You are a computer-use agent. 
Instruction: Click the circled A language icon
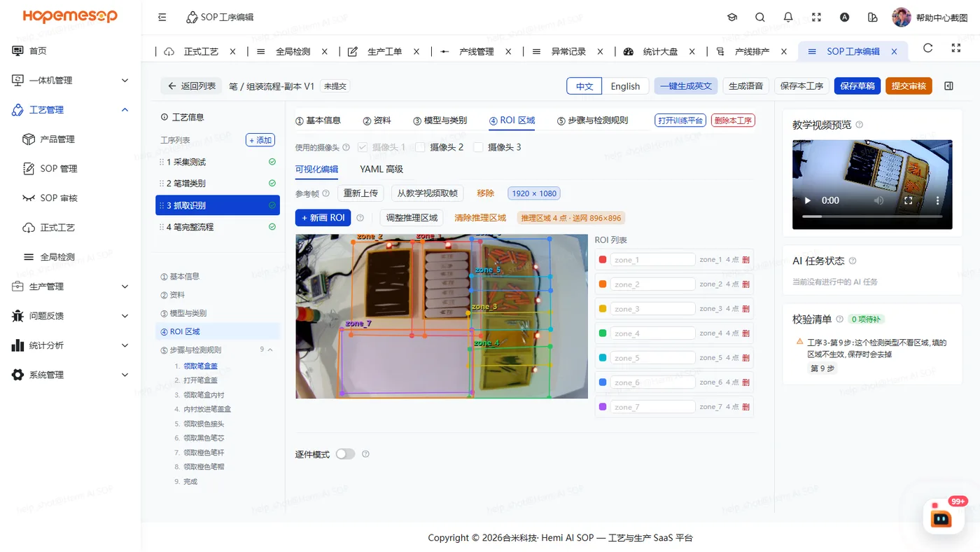(845, 17)
